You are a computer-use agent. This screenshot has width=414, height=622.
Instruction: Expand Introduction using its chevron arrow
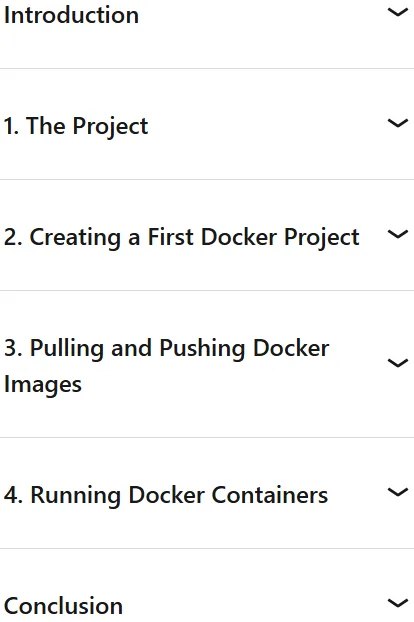[397, 13]
